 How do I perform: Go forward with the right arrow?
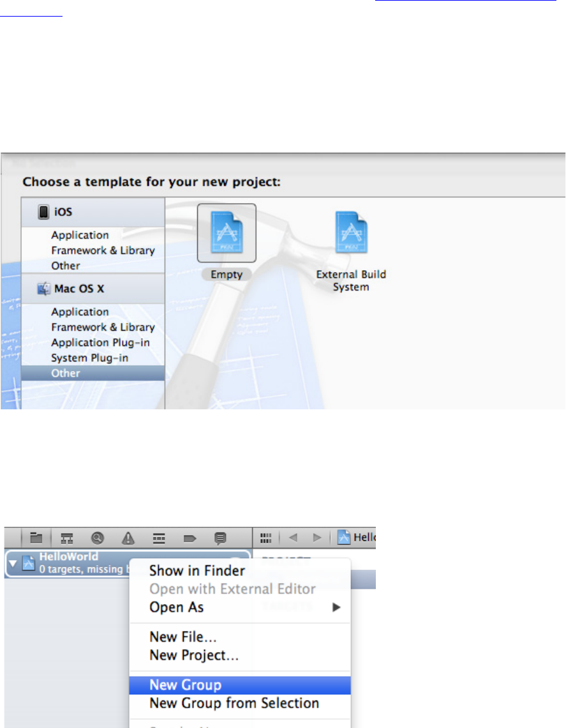(317, 538)
